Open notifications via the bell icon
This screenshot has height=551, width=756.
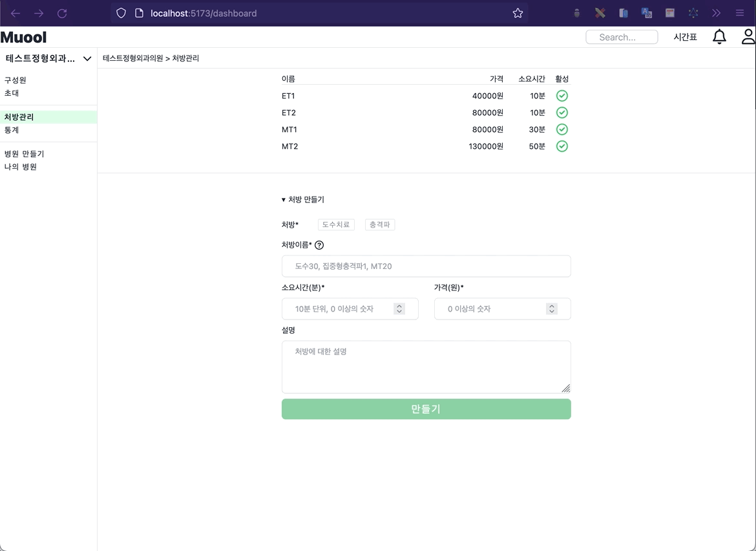click(x=719, y=37)
